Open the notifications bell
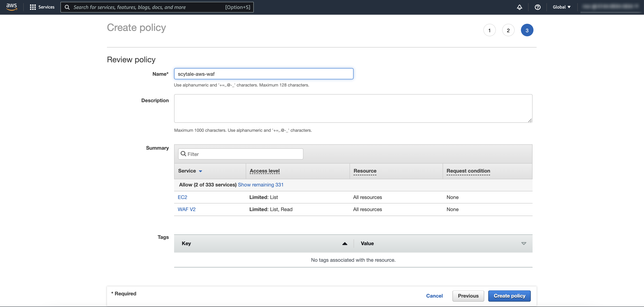The width and height of the screenshot is (644, 307). (519, 7)
